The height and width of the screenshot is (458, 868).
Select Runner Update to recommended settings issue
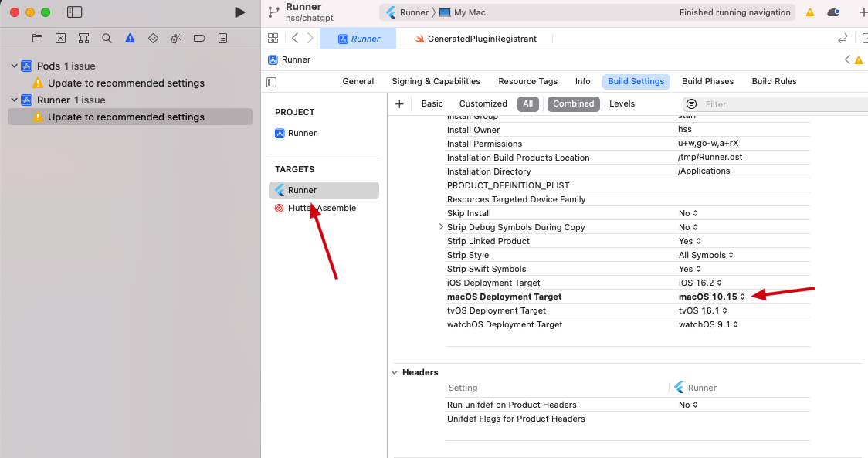coord(130,117)
